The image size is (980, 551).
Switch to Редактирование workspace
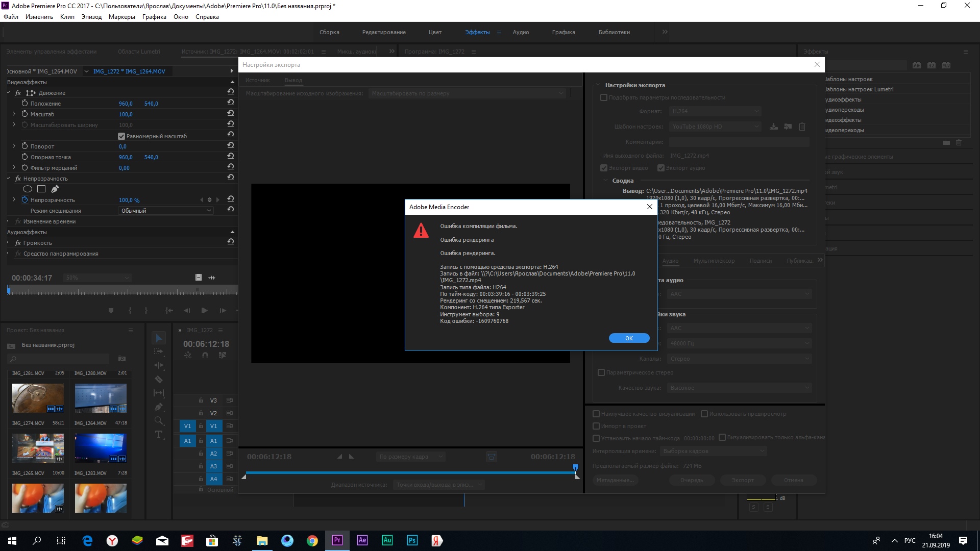(384, 32)
